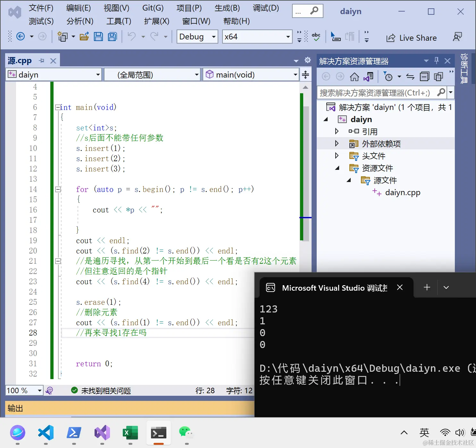Close the Microsoft Visual Studio debug console tab

pyautogui.click(x=400, y=287)
